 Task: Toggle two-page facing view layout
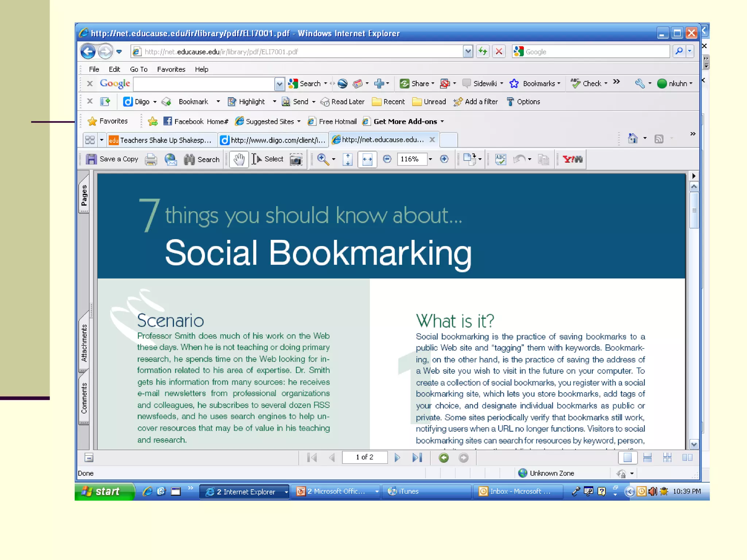tap(687, 457)
